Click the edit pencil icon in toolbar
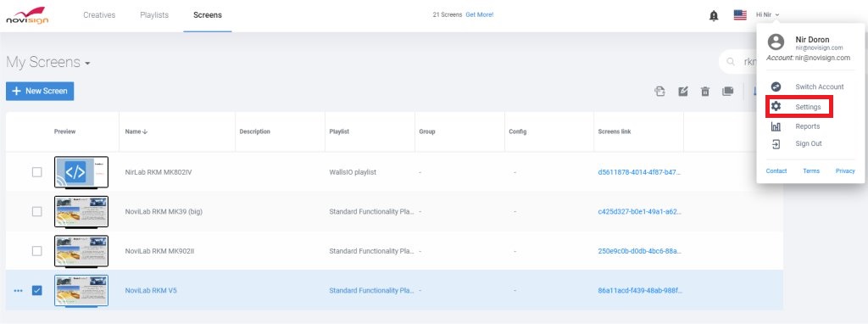This screenshot has width=868, height=324. 683,92
